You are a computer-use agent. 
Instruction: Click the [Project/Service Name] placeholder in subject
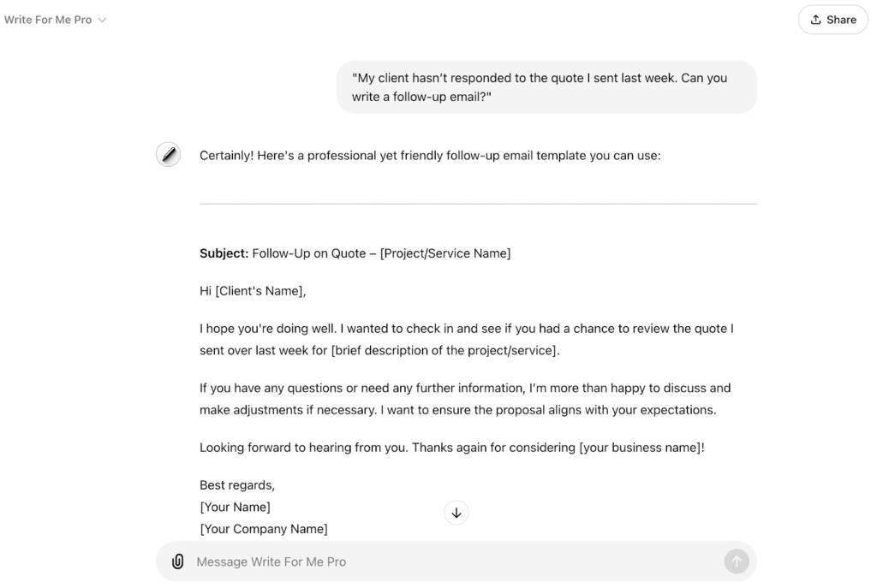pyautogui.click(x=445, y=253)
